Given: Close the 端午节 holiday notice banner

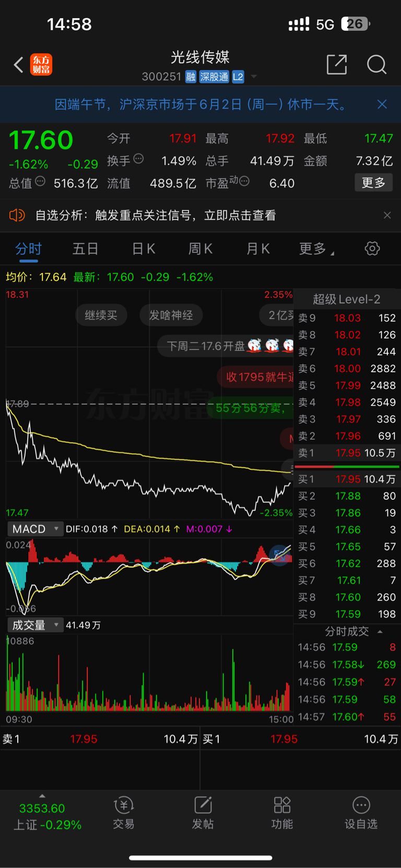Looking at the screenshot, I should 382,104.
